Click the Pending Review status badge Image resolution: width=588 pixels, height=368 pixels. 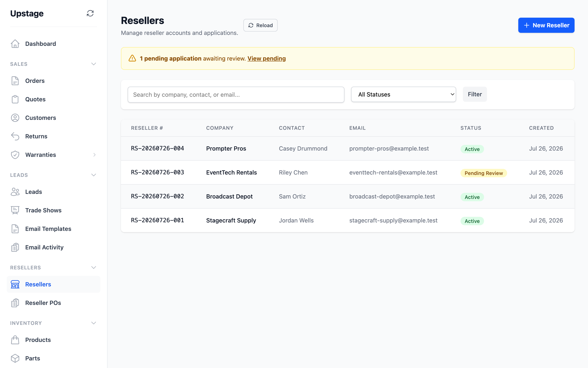tap(483, 173)
